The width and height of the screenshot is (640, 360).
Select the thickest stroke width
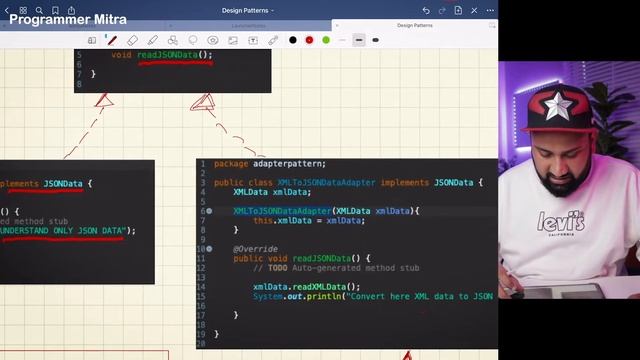376,40
